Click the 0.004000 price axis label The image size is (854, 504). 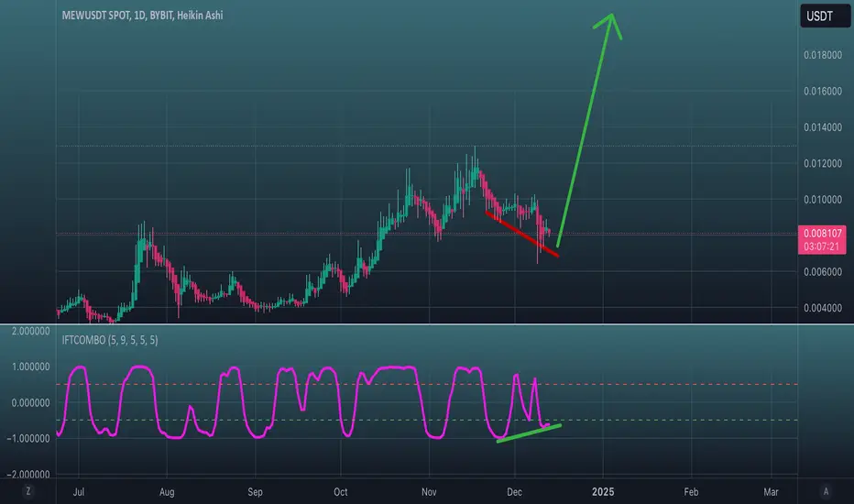click(823, 308)
